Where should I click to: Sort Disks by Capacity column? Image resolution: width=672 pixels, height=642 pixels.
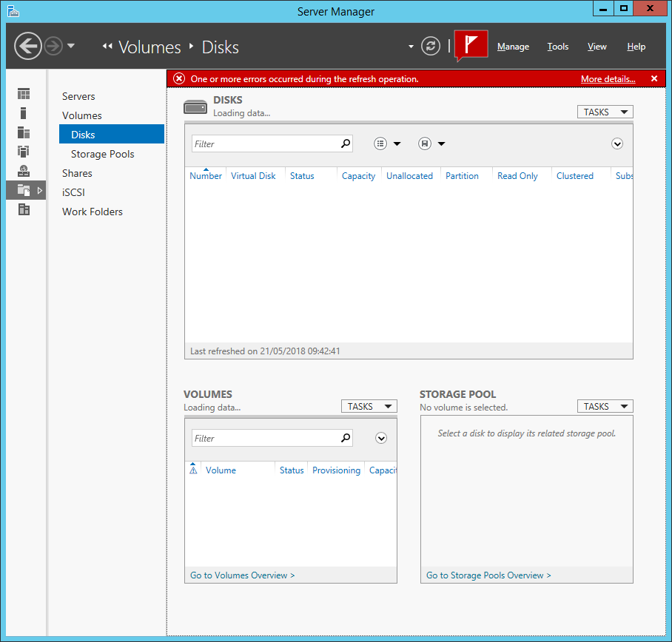(x=358, y=175)
